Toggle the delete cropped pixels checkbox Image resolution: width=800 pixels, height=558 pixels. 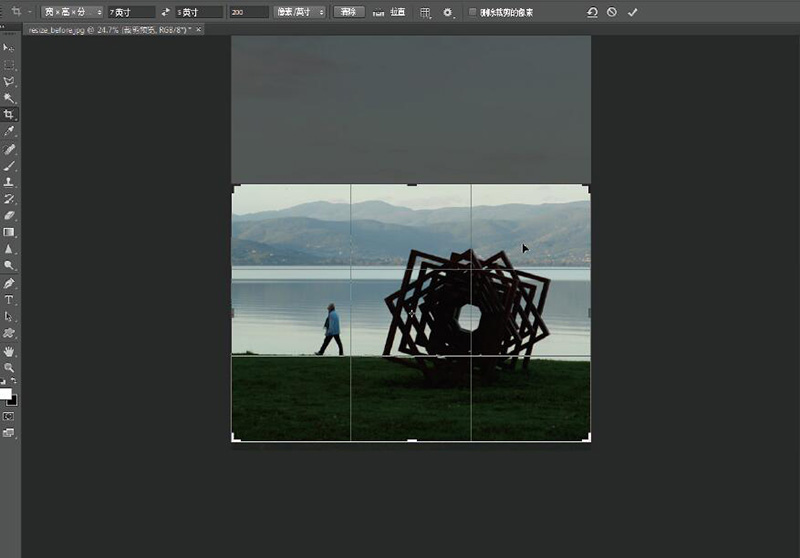click(472, 12)
